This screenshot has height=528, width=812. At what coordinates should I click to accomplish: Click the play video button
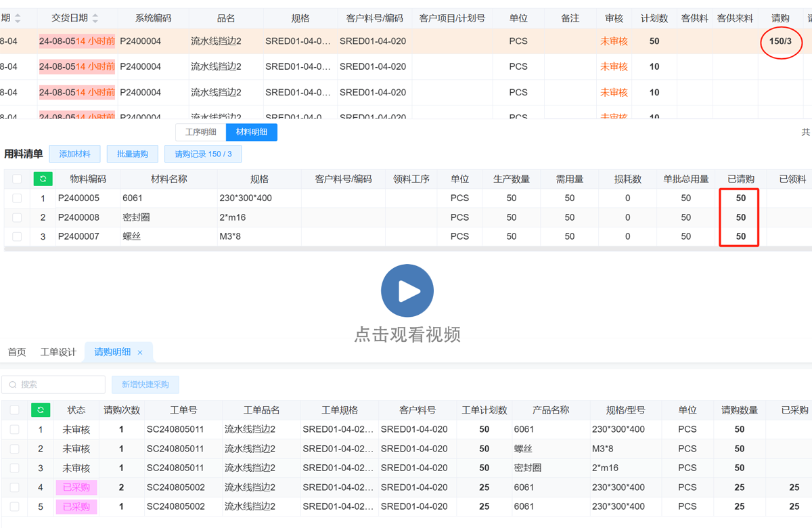click(407, 291)
